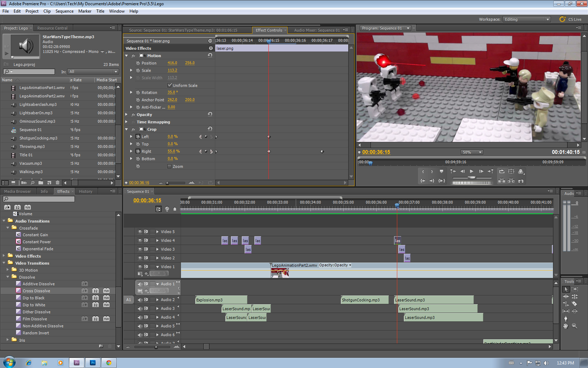The width and height of the screenshot is (588, 368).
Task: Select the Rate Stretch tool
Action: (566, 304)
